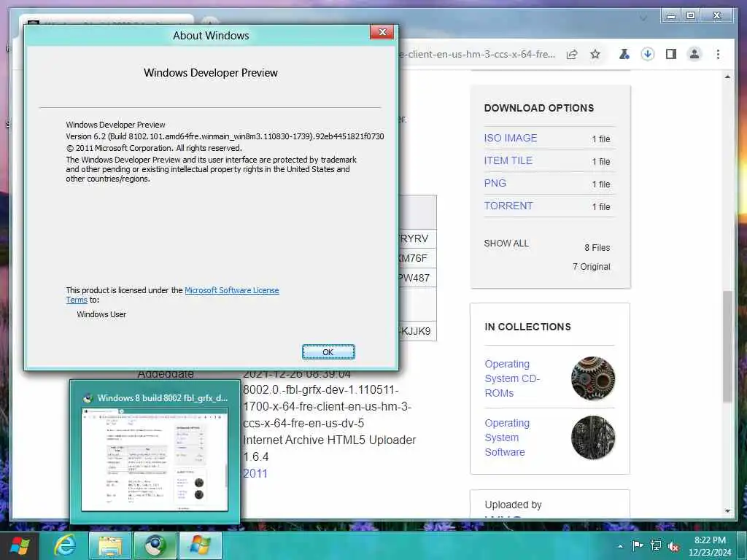Open Operating System Software collection link
Image resolution: width=747 pixels, height=560 pixels.
(507, 437)
